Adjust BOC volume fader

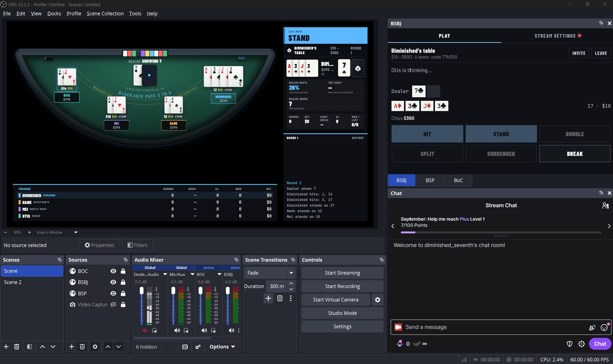[x=200, y=291]
